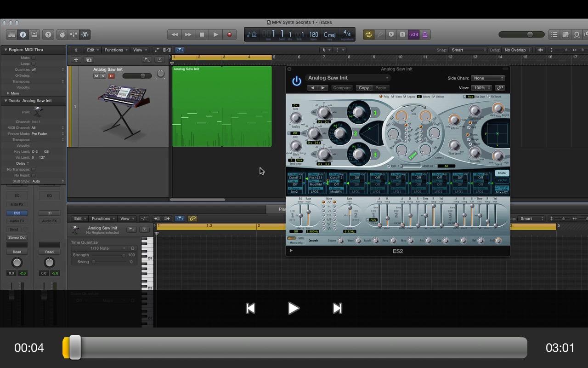588x368 pixels.
Task: Open the Side Chain dropdown
Action: 488,78
